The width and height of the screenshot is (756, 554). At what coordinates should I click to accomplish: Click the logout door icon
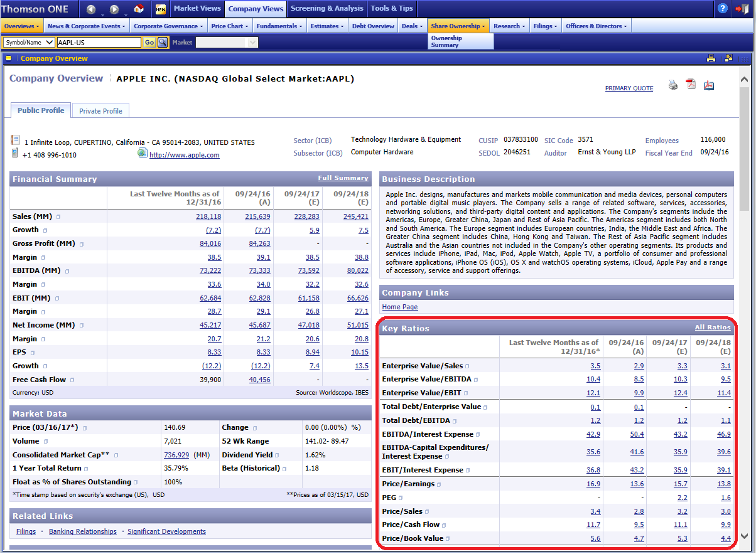tap(742, 8)
